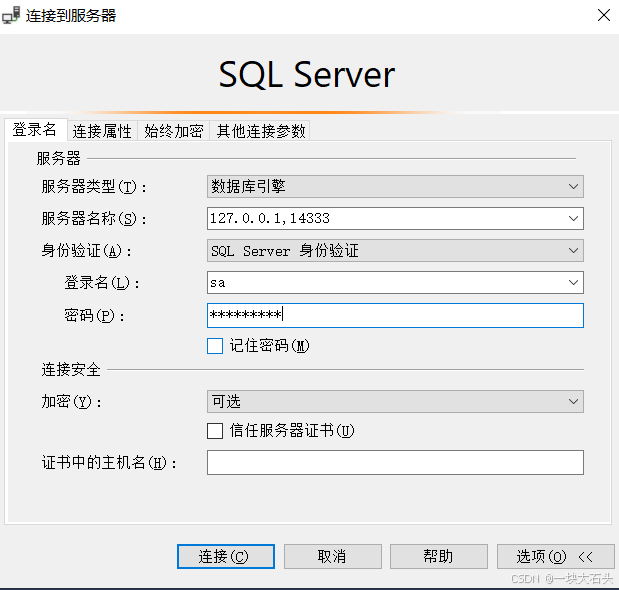
Task: Open the 始终加密 tab
Action: point(174,131)
